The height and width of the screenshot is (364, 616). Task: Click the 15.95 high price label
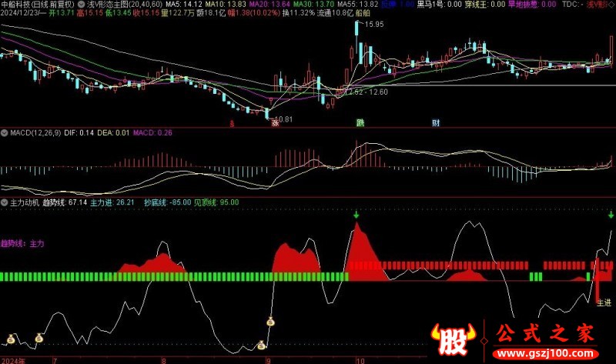click(x=374, y=25)
